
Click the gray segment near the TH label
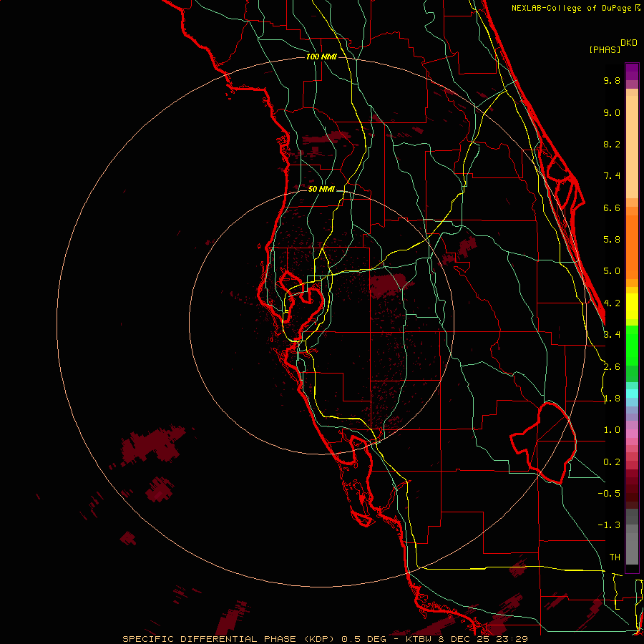(632, 548)
